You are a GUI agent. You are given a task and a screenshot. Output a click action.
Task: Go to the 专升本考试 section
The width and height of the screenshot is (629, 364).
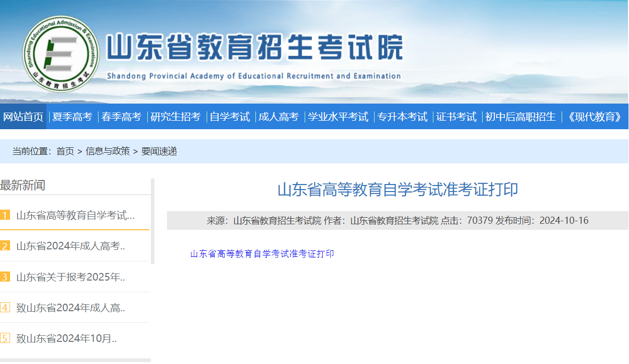click(402, 117)
